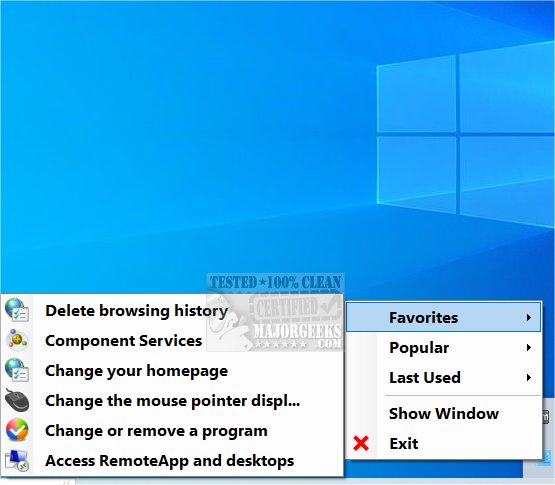Expand the Popular arrow
The image size is (555, 485).
point(528,348)
